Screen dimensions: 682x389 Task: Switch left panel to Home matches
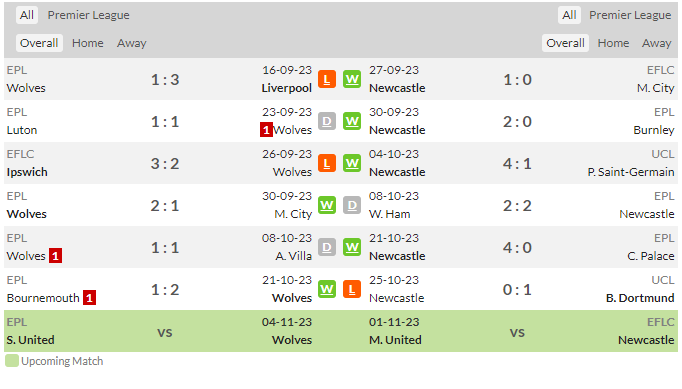pyautogui.click(x=88, y=43)
